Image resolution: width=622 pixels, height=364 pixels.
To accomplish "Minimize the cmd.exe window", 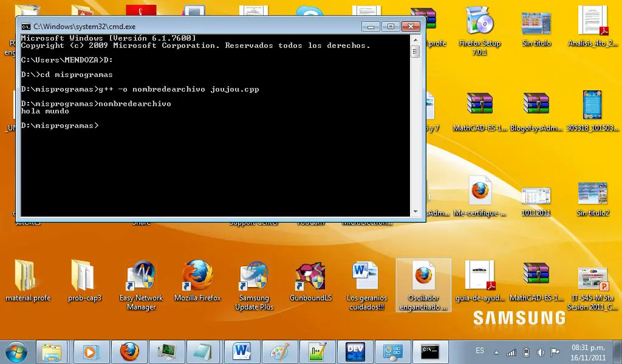I will 371,27.
